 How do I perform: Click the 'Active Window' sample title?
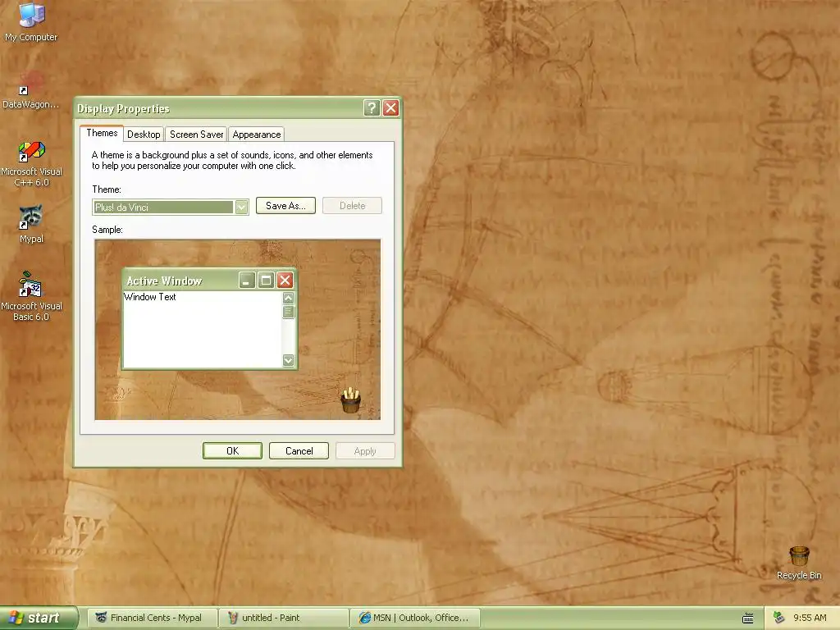coord(164,281)
